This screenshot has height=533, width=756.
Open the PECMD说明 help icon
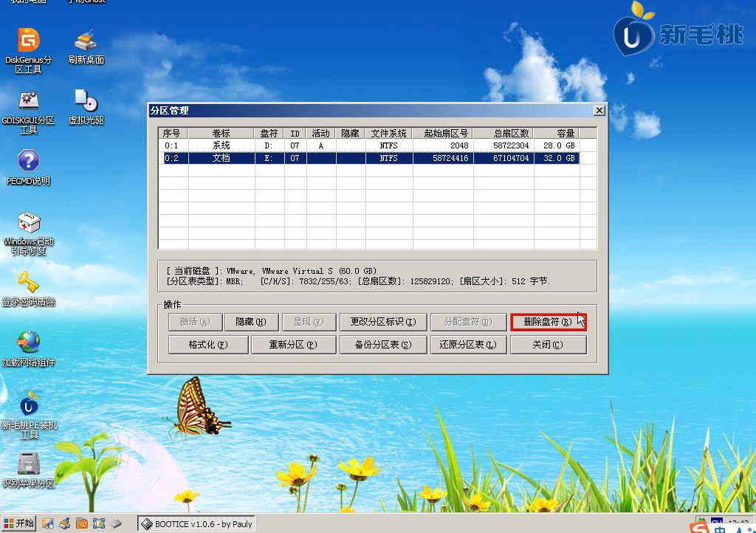pos(28,168)
